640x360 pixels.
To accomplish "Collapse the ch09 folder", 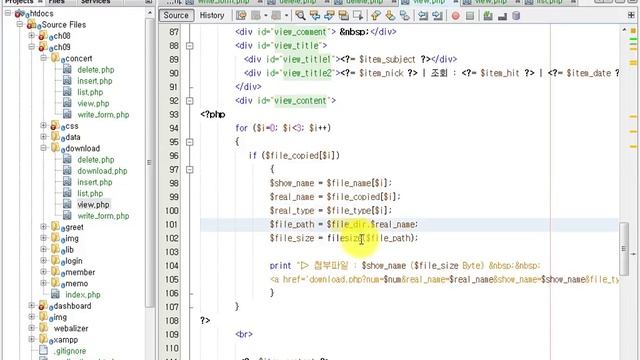I will tap(31, 47).
